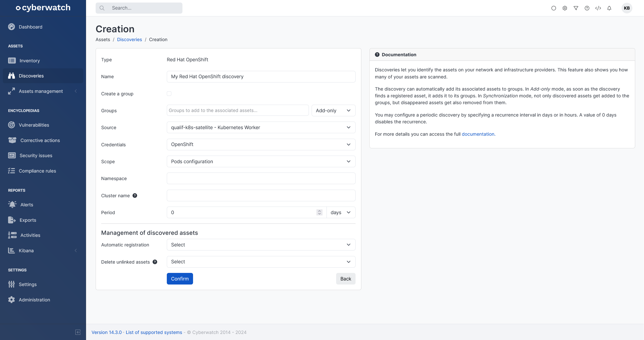
Task: Expand the Kibana submenu chevron
Action: [x=76, y=250]
